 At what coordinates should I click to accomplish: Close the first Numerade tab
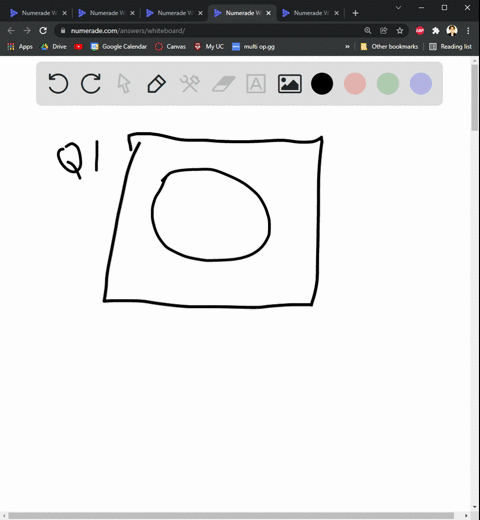point(64,13)
